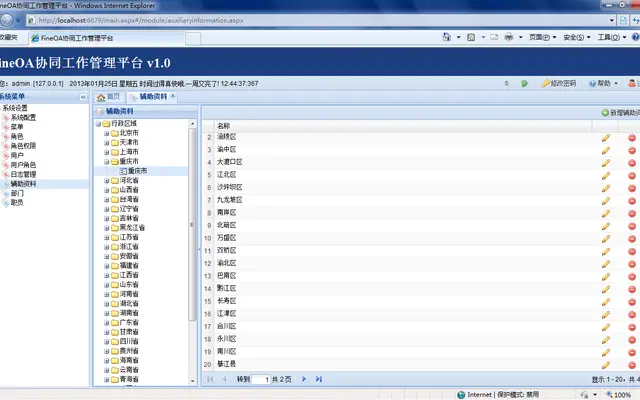Remove the 九龙坡区 entry

[632, 201]
